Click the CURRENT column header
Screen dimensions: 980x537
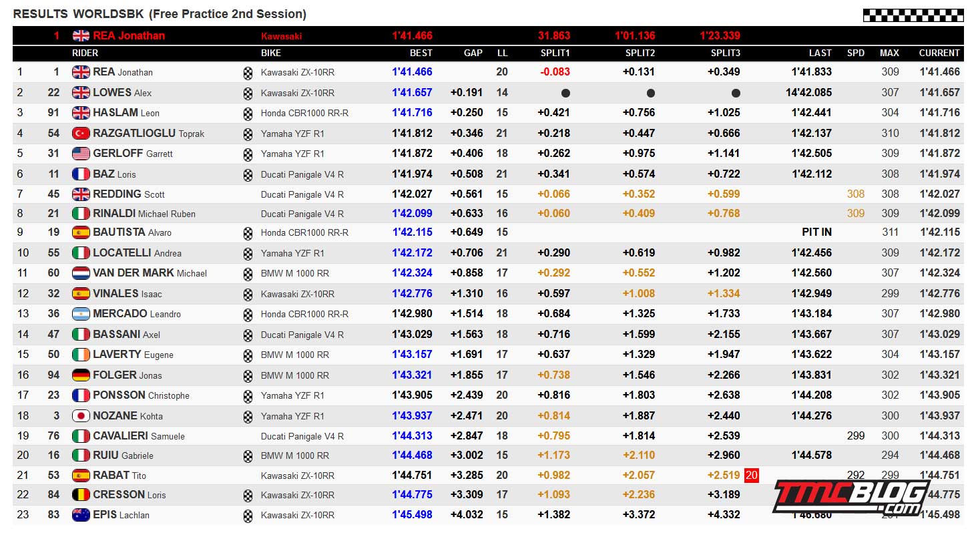coord(939,53)
